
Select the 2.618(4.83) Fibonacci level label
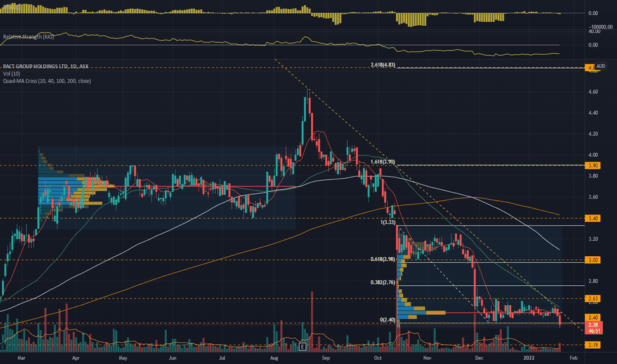click(x=383, y=65)
